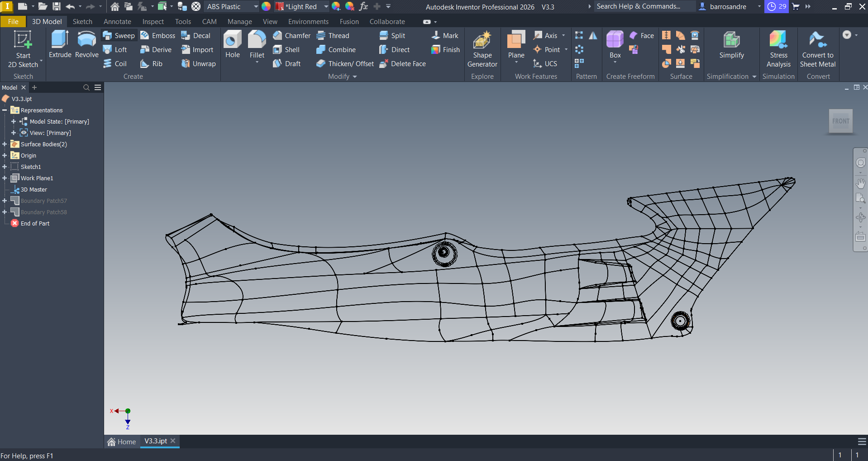Click the FRONT face of ViewCube
Viewport: 868px width, 461px height.
coord(840,121)
